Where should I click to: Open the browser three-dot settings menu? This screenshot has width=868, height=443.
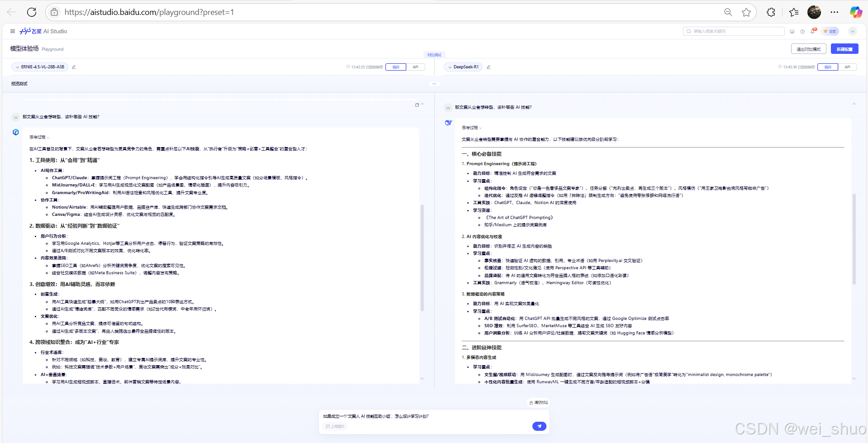point(835,12)
